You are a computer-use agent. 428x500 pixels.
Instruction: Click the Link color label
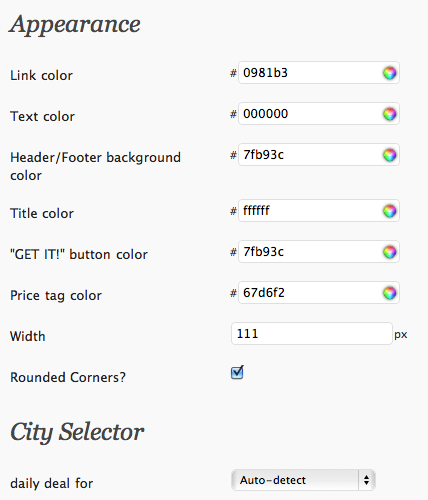(x=41, y=75)
